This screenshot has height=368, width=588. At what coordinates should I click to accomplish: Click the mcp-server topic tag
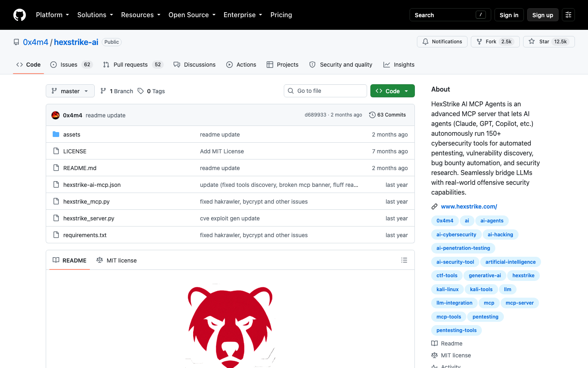click(x=519, y=303)
